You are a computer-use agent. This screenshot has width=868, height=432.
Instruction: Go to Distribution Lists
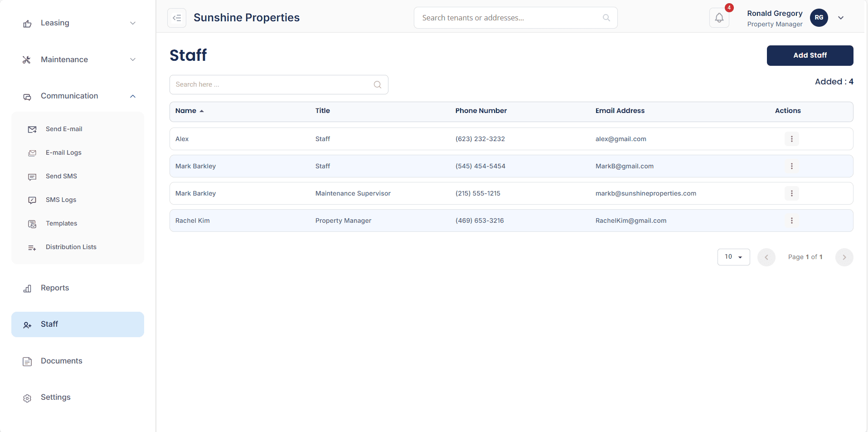click(x=71, y=247)
